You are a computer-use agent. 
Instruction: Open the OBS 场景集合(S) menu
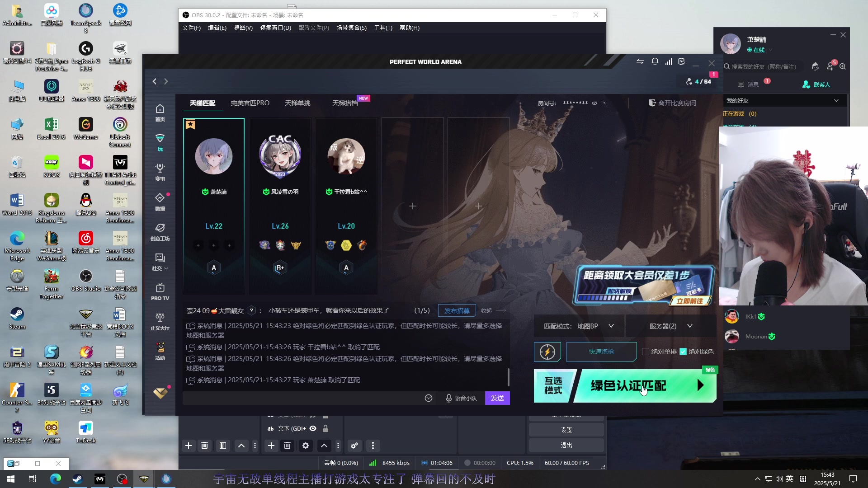[x=351, y=28]
